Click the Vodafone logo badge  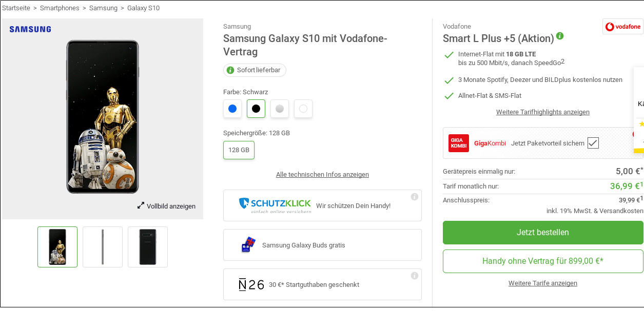[622, 27]
